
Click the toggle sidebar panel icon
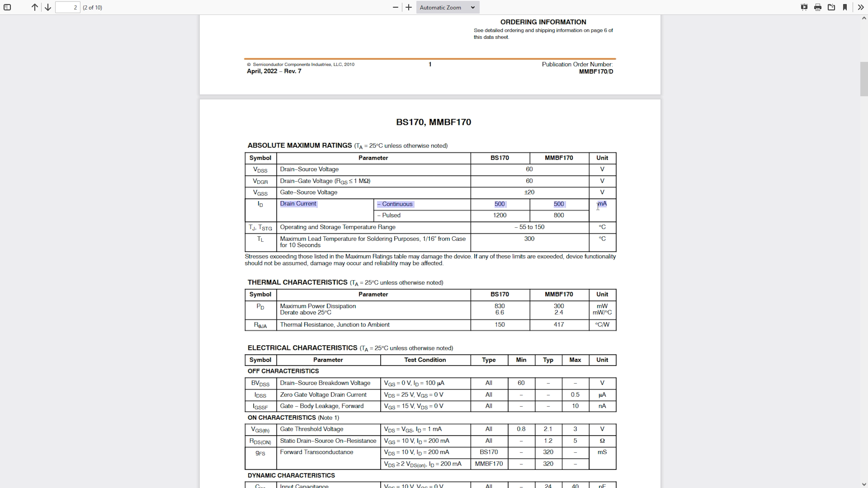[x=7, y=7]
